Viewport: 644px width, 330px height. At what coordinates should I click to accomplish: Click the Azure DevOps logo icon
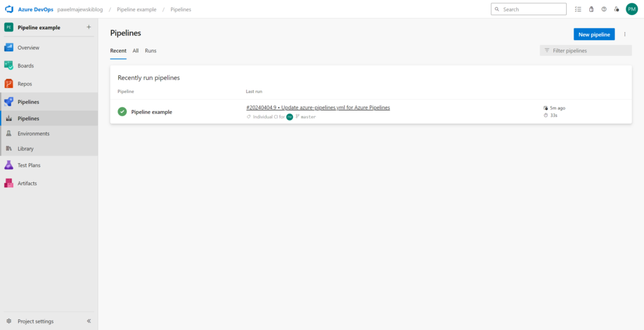point(9,9)
